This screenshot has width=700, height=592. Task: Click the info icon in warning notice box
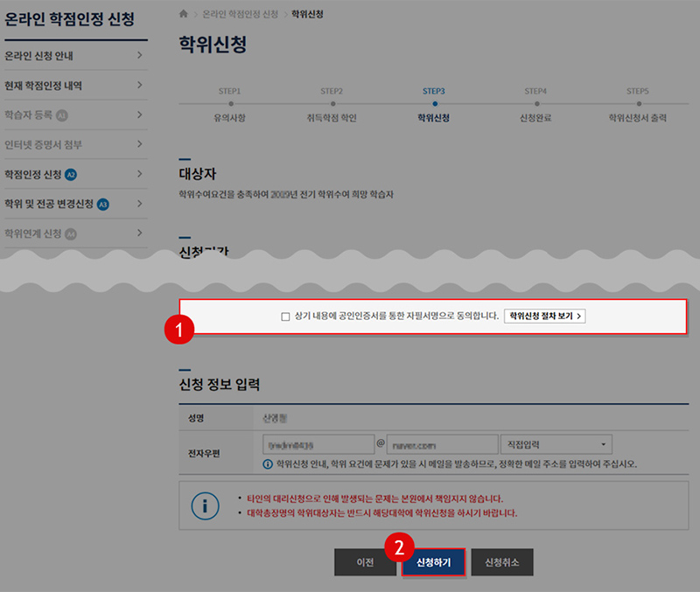(x=205, y=505)
